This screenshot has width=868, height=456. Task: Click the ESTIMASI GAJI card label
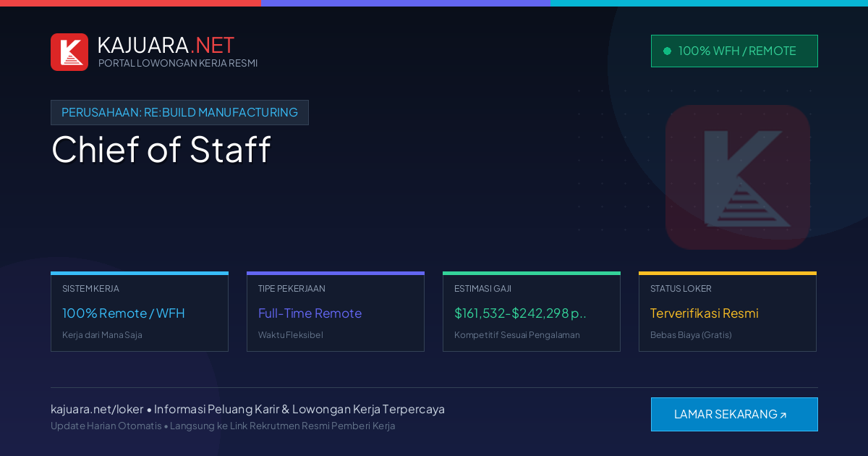point(482,288)
